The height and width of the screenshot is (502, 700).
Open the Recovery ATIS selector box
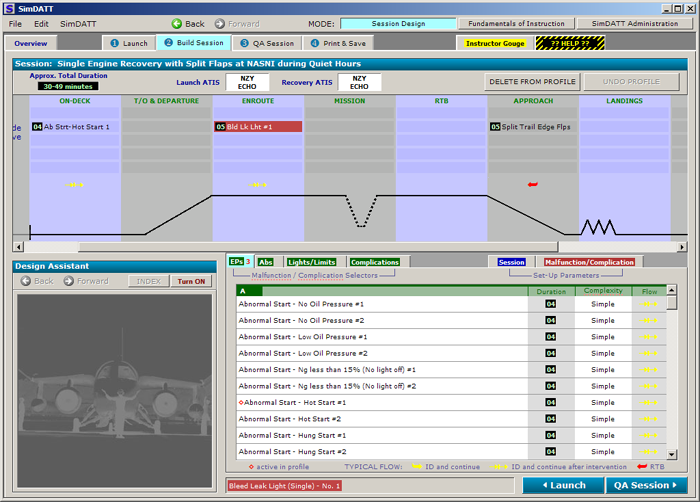pyautogui.click(x=359, y=82)
